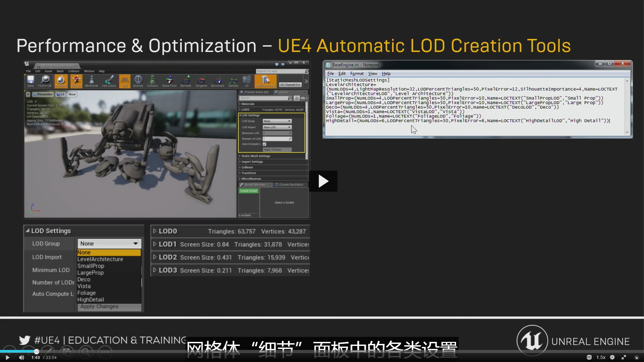Click the Save icon in the toolbar

coord(30,81)
